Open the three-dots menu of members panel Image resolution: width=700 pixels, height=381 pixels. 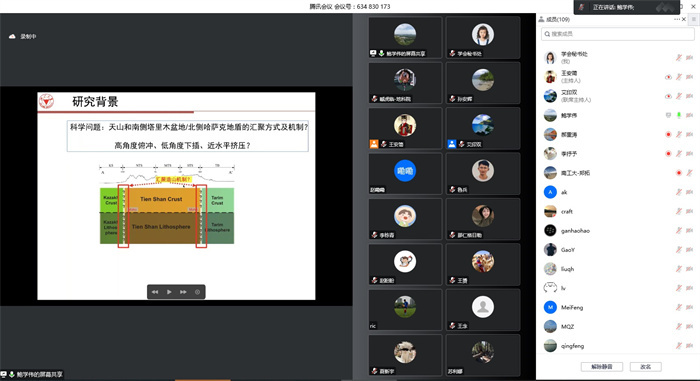pos(677,19)
